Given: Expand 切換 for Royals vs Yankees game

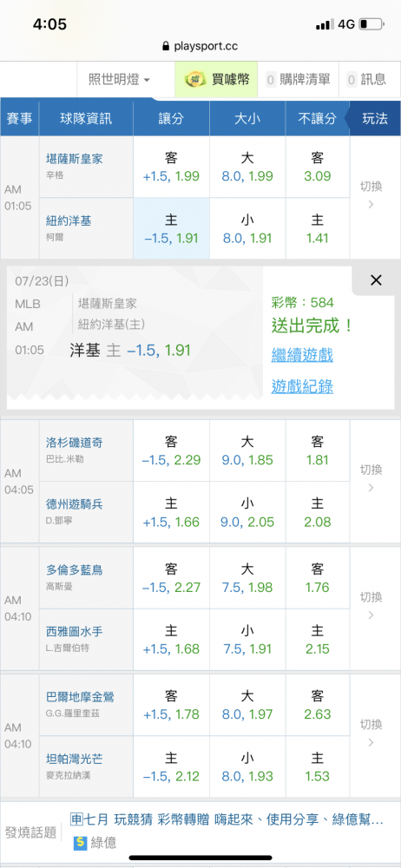Looking at the screenshot, I should (x=371, y=194).
